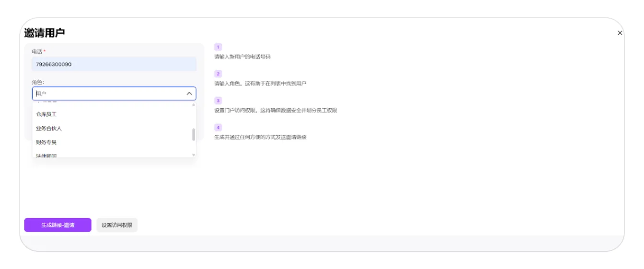The width and height of the screenshot is (644, 269).
Task: Click the step 4 invitation link instruction text
Action: tap(260, 137)
